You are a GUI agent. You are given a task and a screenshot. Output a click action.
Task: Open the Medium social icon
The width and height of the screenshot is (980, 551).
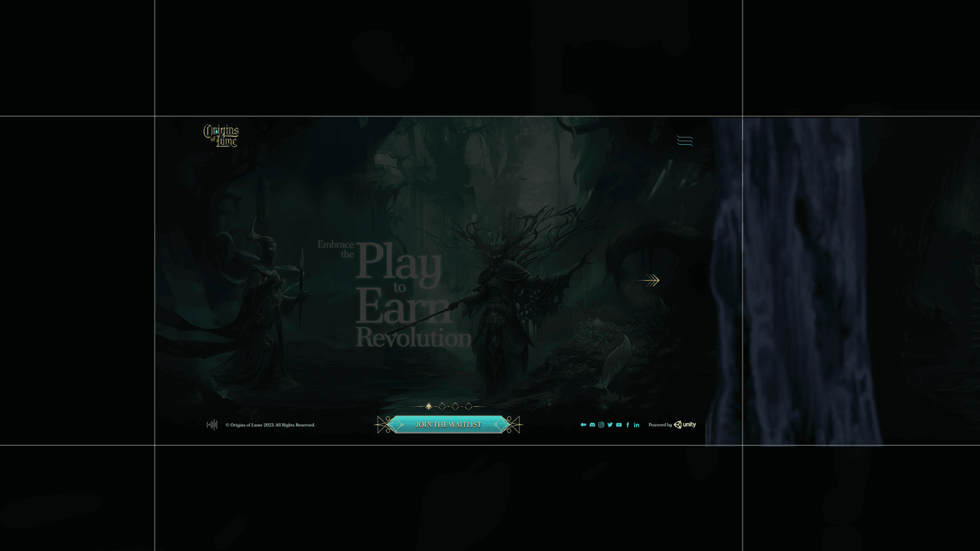pos(583,424)
